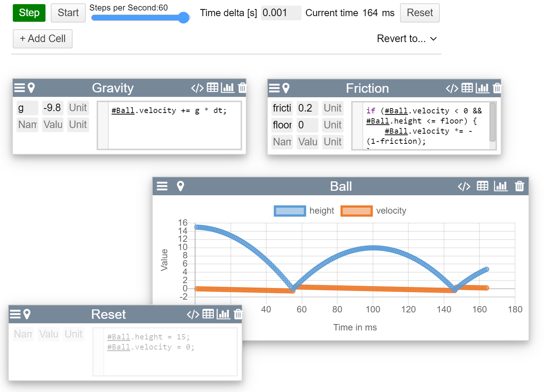Open table view in Ball cell
The height and width of the screenshot is (392, 544).
pos(482,186)
